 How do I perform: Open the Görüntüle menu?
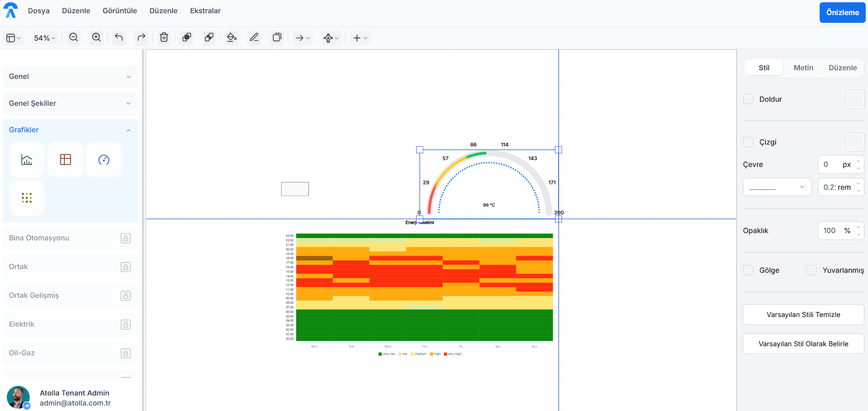pyautogui.click(x=120, y=10)
